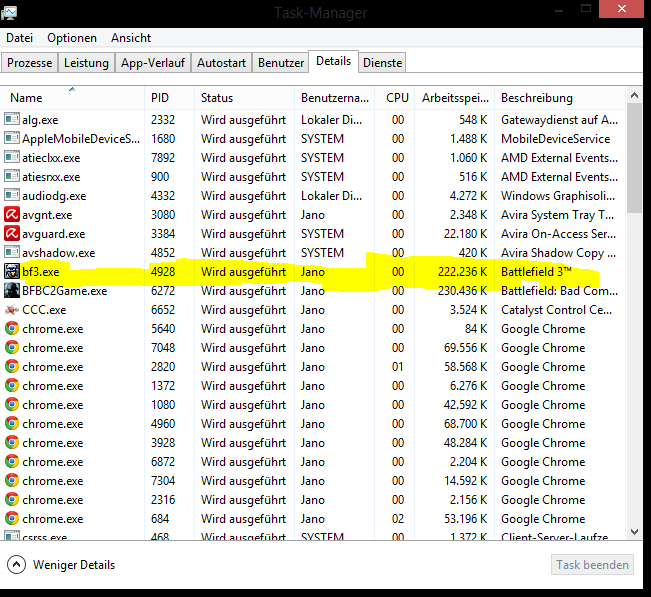Viewport: 651px width, 597px height.
Task: Click the description Gatewaydienst auf A...
Action: (x=559, y=120)
